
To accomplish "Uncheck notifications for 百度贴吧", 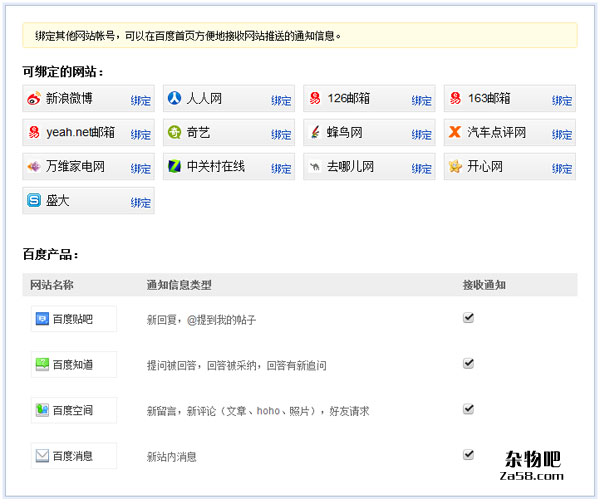I will click(468, 318).
